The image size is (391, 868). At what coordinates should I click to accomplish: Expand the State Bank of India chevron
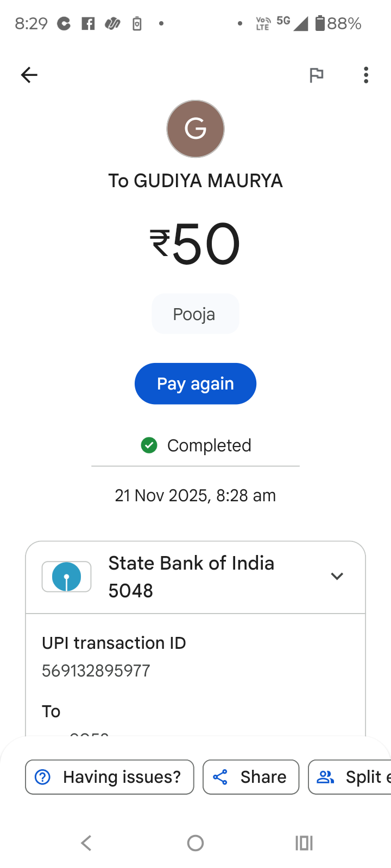[x=337, y=576]
